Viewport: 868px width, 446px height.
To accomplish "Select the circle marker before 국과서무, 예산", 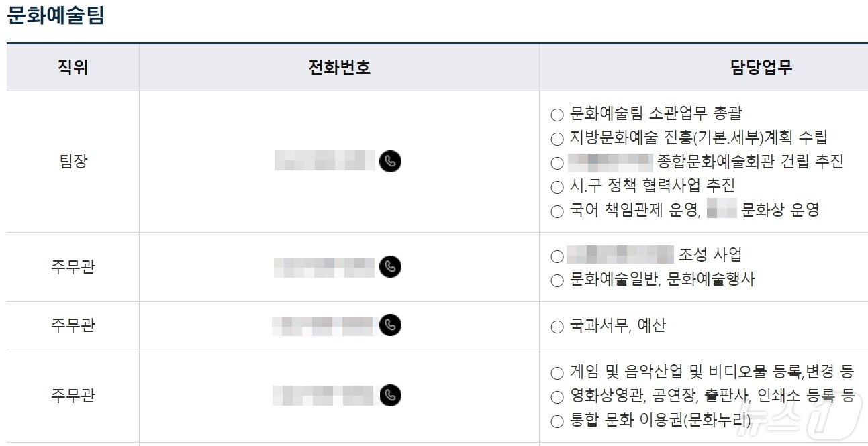I will click(556, 326).
